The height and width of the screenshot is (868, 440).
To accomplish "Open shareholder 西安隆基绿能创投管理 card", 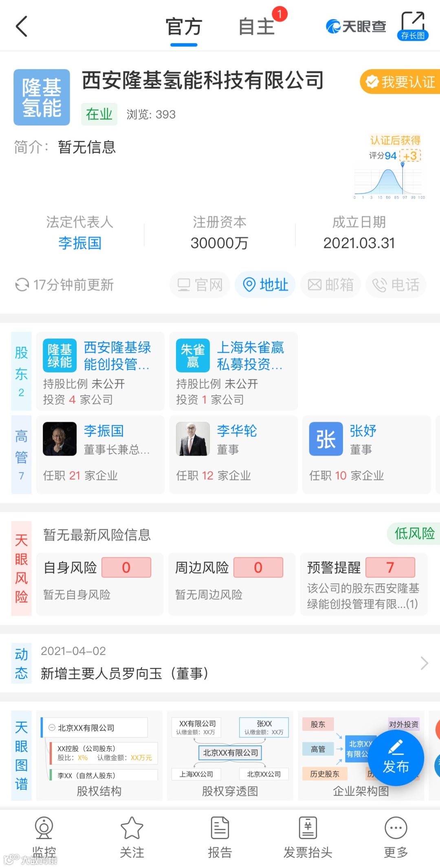I will click(x=100, y=371).
